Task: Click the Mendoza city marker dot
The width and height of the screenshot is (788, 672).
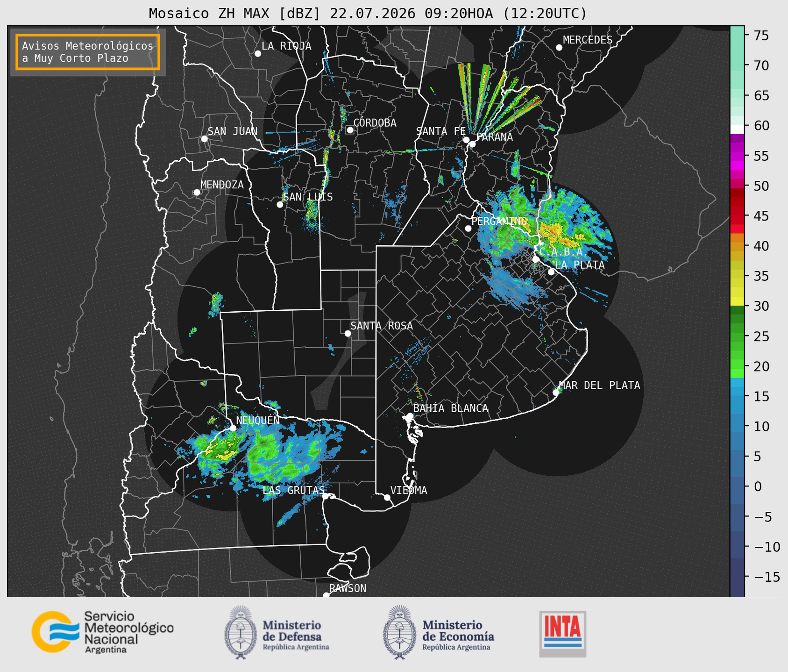Action: [x=197, y=193]
